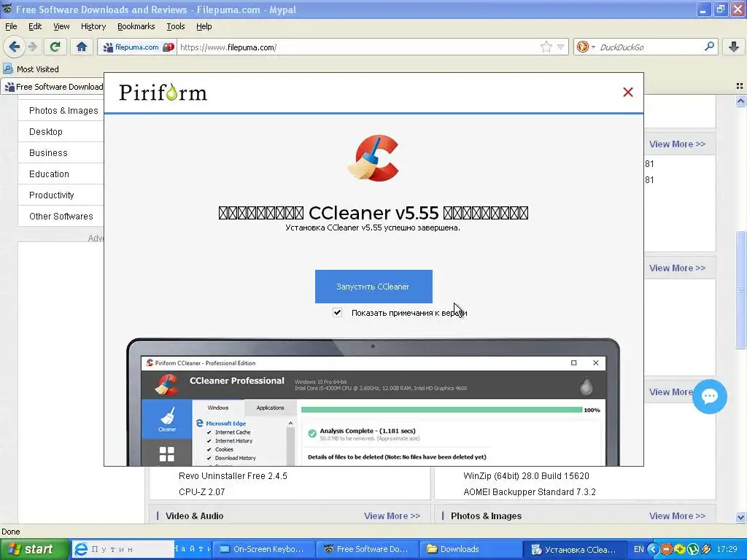Open the Bookmarks menu
747x560 pixels.
[x=136, y=26]
